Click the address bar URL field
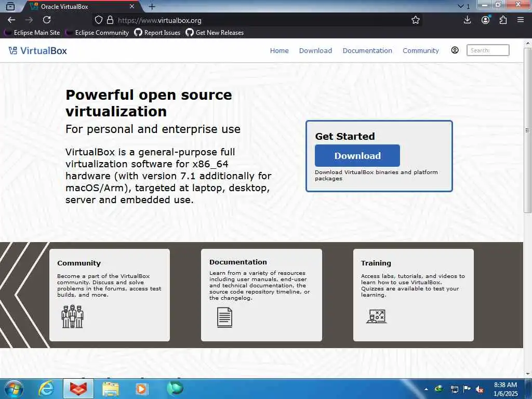The image size is (532, 399). [x=258, y=20]
